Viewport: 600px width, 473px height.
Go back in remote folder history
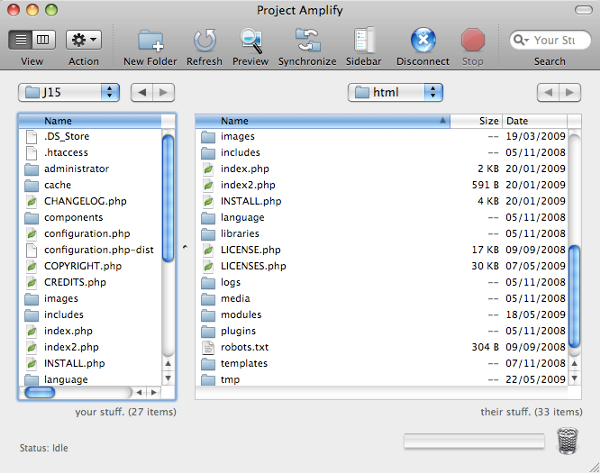pos(548,93)
